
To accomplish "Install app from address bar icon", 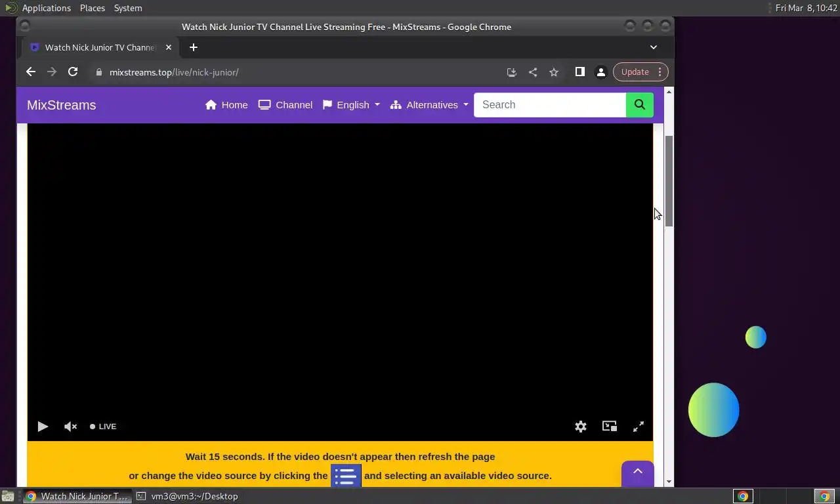I will pyautogui.click(x=512, y=72).
